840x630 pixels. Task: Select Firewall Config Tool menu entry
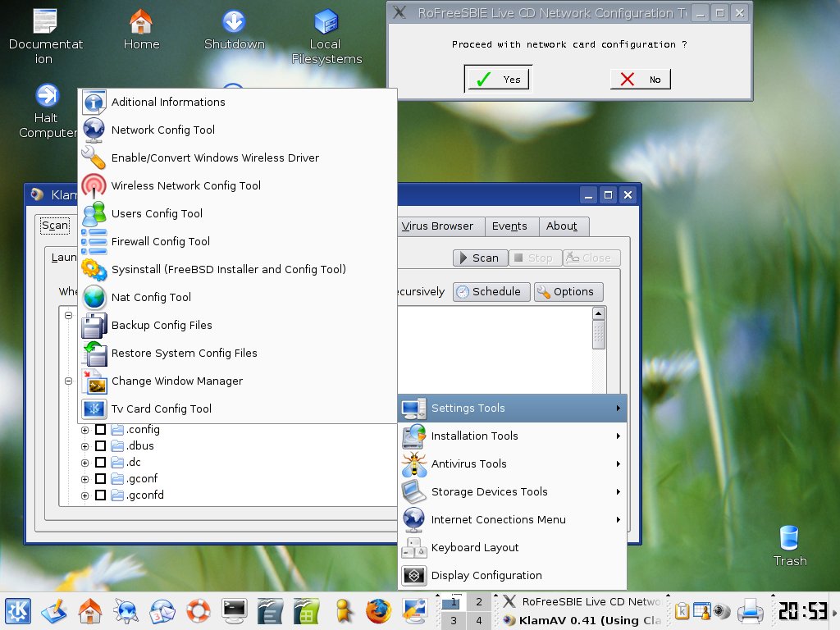pos(161,241)
